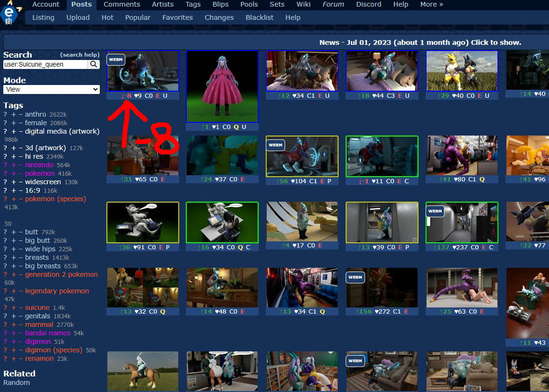The width and height of the screenshot is (549, 392).
Task: Exclude renamon tag with minus
Action: pyautogui.click(x=21, y=359)
